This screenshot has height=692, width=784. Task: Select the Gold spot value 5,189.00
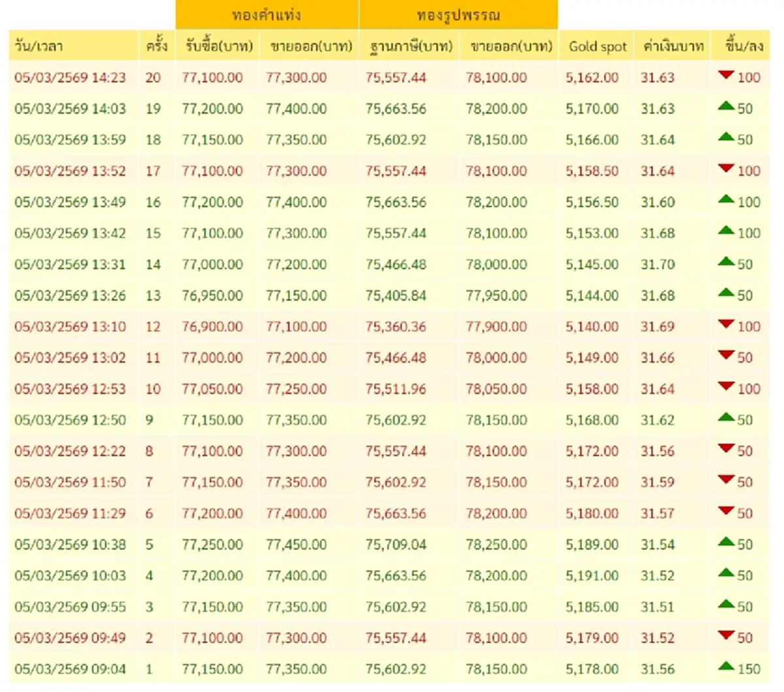tap(591, 544)
